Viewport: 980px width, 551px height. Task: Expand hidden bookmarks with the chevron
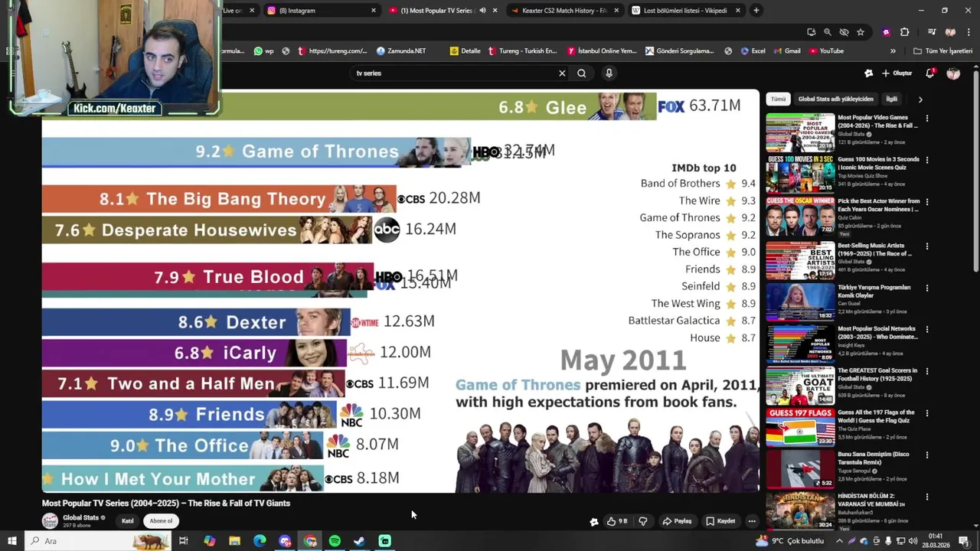[893, 51]
